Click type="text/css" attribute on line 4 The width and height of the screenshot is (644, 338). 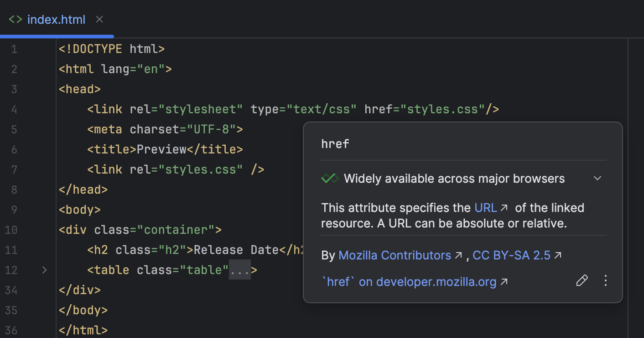click(x=303, y=109)
